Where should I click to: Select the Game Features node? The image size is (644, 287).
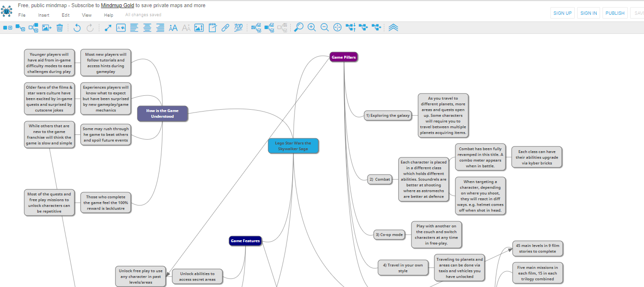245,241
